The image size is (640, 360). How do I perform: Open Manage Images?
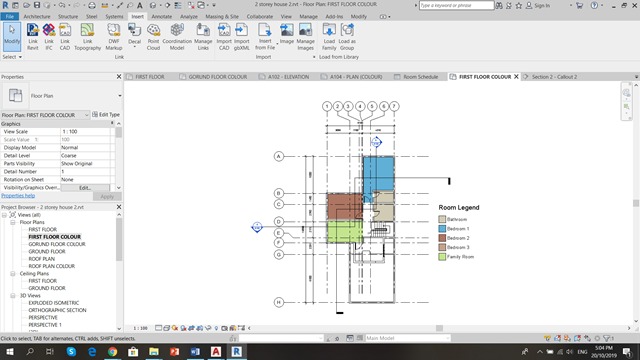305,37
